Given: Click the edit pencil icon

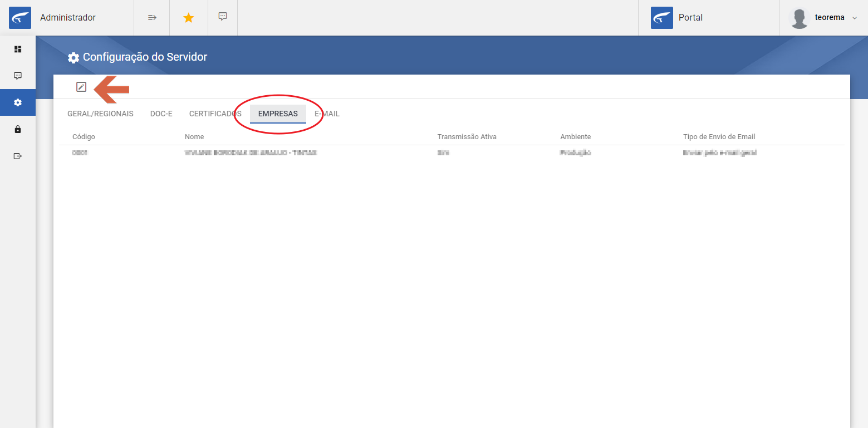Looking at the screenshot, I should coord(81,87).
